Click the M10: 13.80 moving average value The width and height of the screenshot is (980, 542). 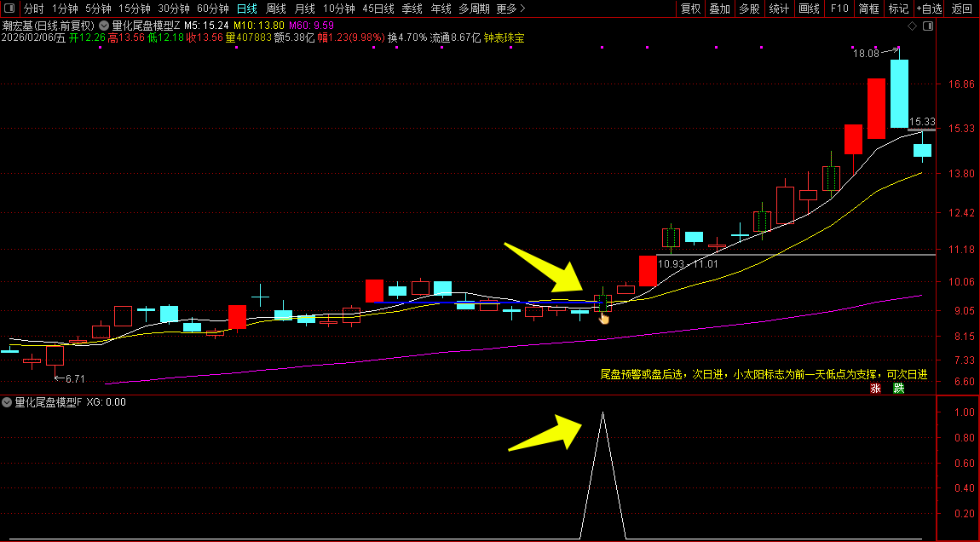click(259, 26)
